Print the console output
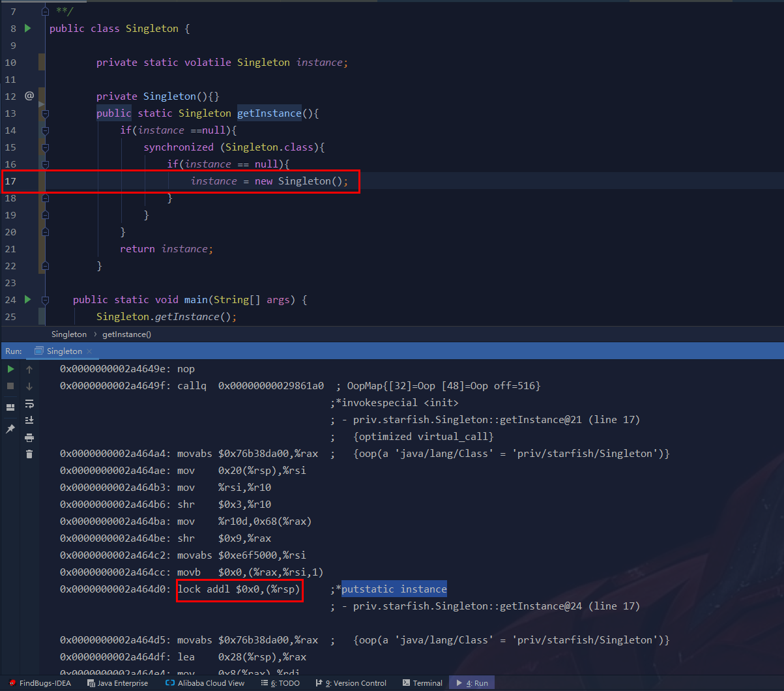This screenshot has width=784, height=691. pos(29,437)
